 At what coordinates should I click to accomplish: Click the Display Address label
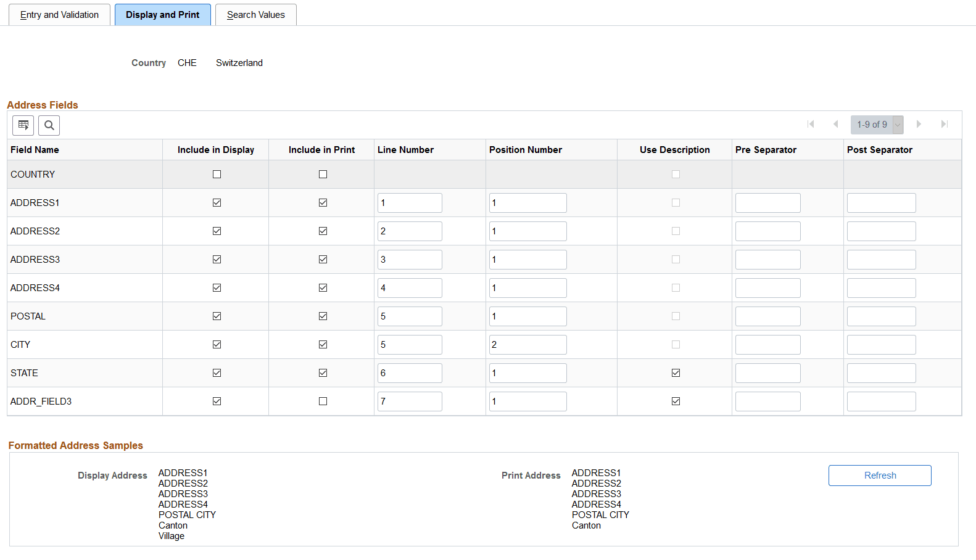tap(112, 476)
